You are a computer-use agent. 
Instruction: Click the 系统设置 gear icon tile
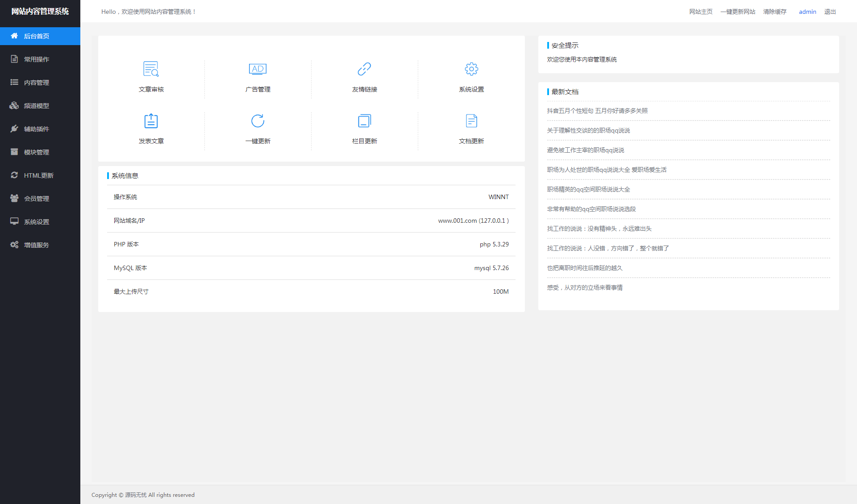point(471,69)
